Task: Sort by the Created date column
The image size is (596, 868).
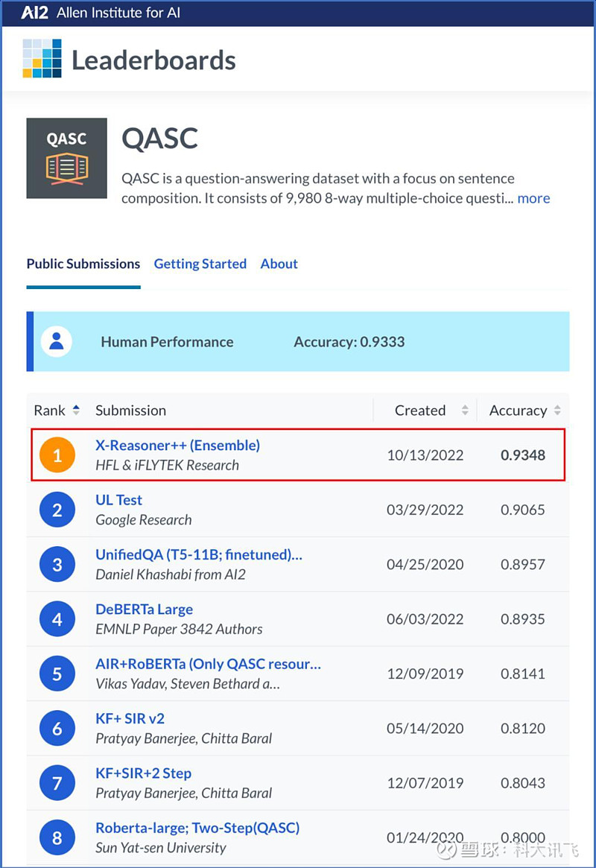Action: 465,411
